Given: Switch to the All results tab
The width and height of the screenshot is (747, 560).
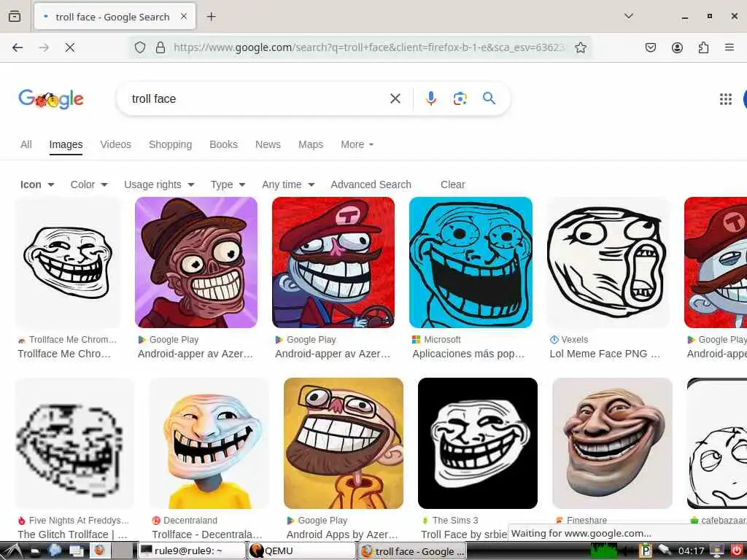Looking at the screenshot, I should pyautogui.click(x=26, y=144).
